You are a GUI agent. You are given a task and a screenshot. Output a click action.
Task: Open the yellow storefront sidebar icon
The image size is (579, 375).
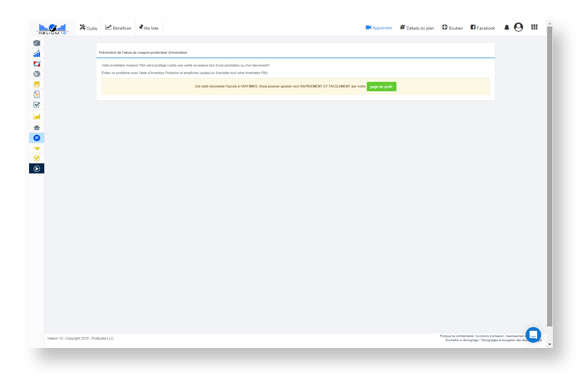[x=37, y=84]
